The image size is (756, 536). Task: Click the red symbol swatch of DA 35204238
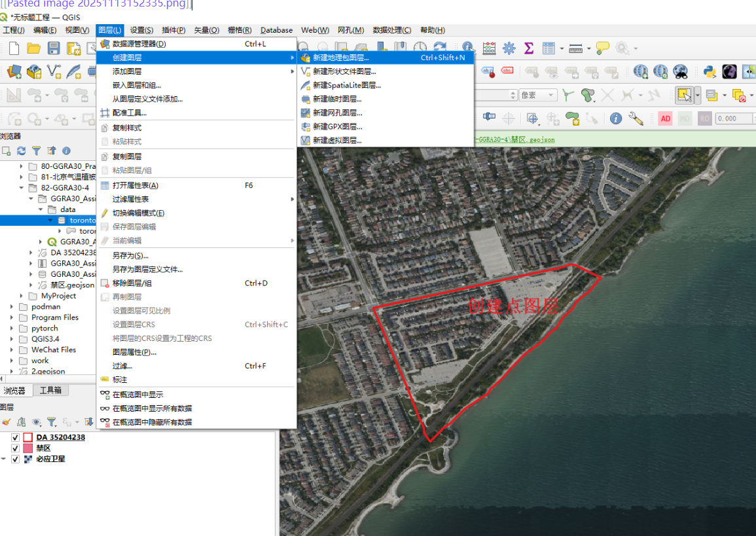pyautogui.click(x=28, y=437)
